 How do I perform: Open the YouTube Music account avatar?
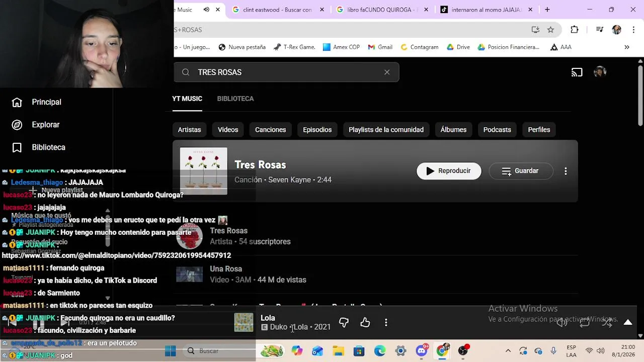point(600,72)
